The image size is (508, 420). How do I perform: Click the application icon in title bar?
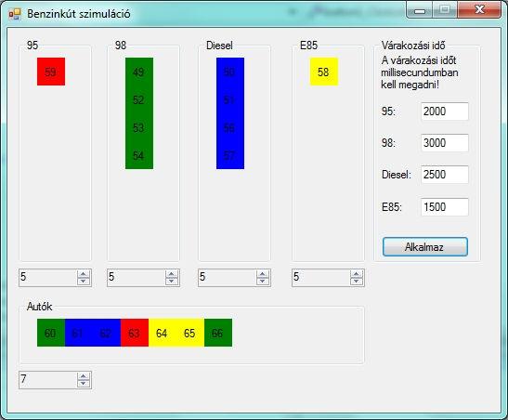[15, 14]
